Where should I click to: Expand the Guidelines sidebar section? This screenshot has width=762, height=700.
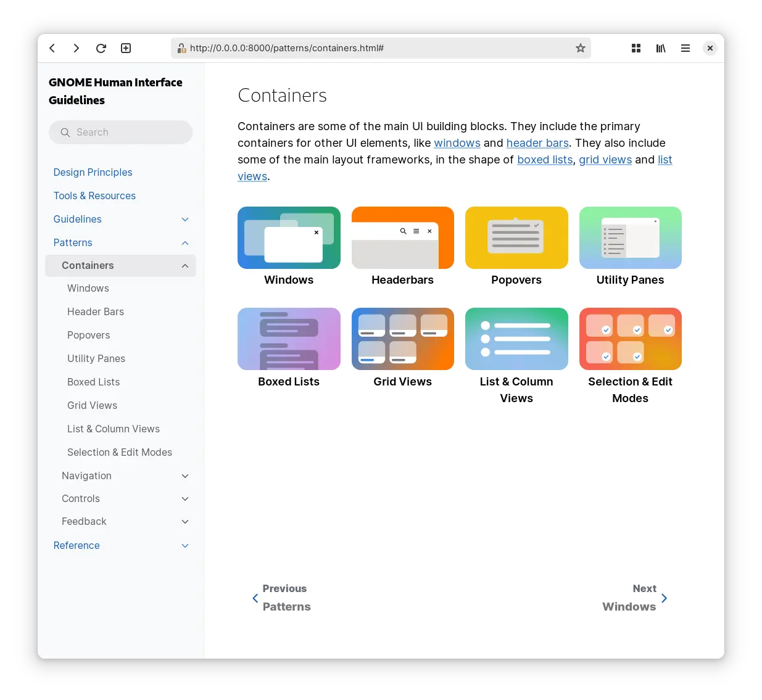pos(185,220)
